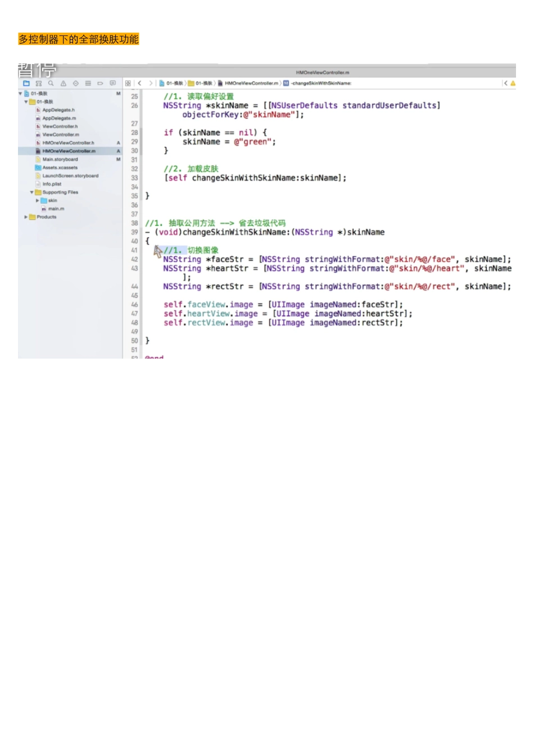This screenshot has height=756, width=534.
Task: Select AppDelegate.m in the file list
Action: pyautogui.click(x=59, y=119)
